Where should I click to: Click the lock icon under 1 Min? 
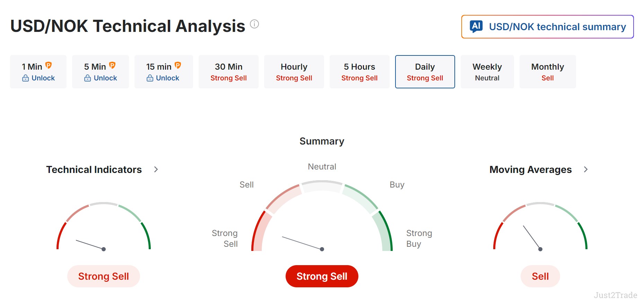(26, 78)
